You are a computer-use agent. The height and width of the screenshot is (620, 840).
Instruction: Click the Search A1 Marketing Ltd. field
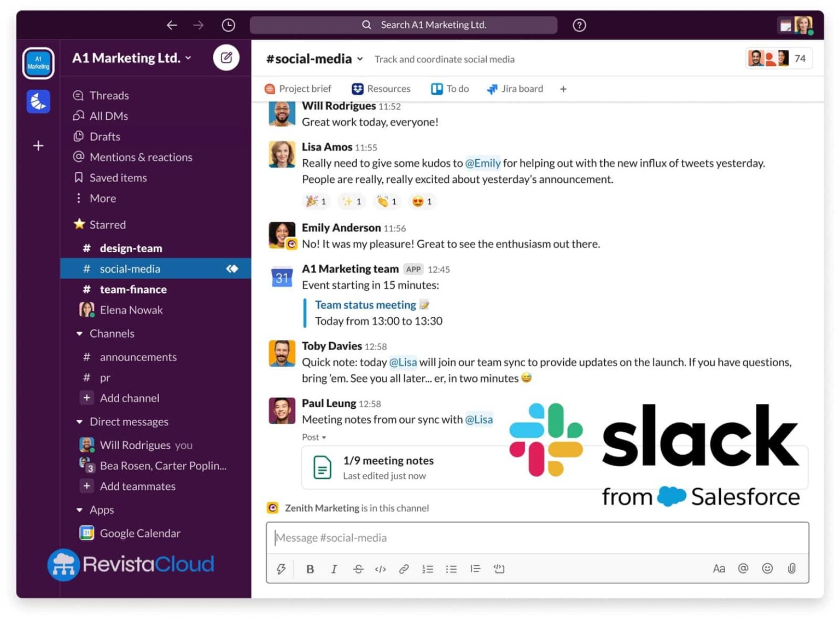pyautogui.click(x=404, y=25)
